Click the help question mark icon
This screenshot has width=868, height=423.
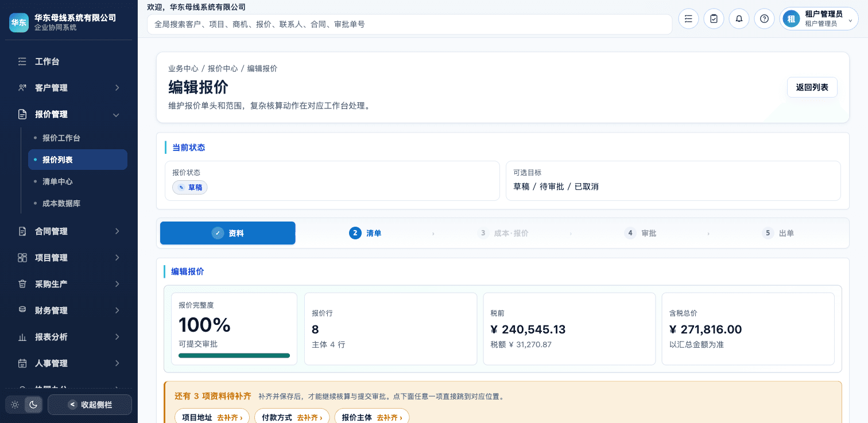click(764, 18)
